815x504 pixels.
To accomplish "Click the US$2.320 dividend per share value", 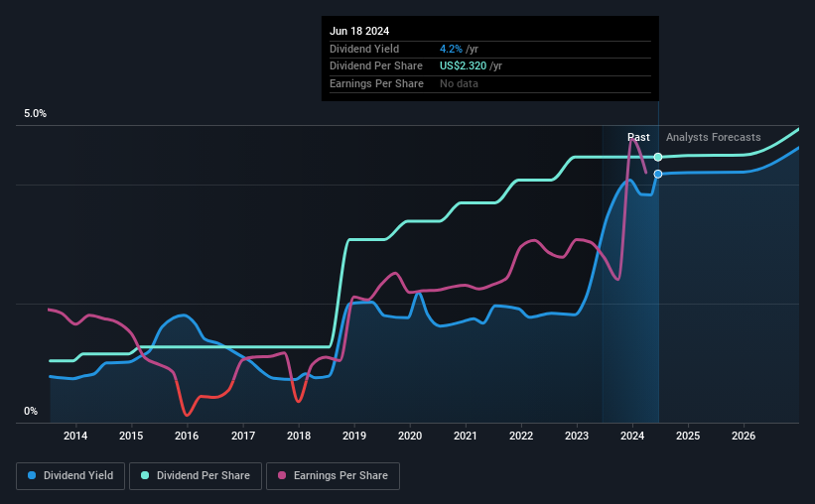I will (464, 66).
